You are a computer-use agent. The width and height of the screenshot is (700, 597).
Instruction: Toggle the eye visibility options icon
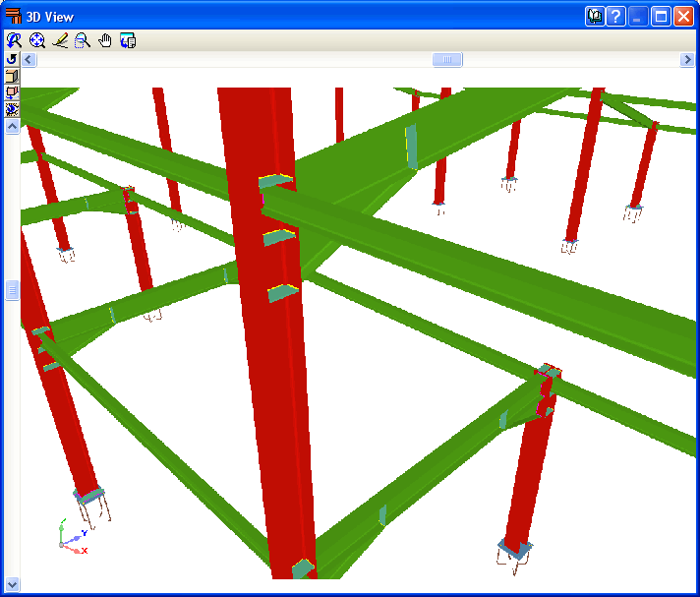[x=12, y=109]
